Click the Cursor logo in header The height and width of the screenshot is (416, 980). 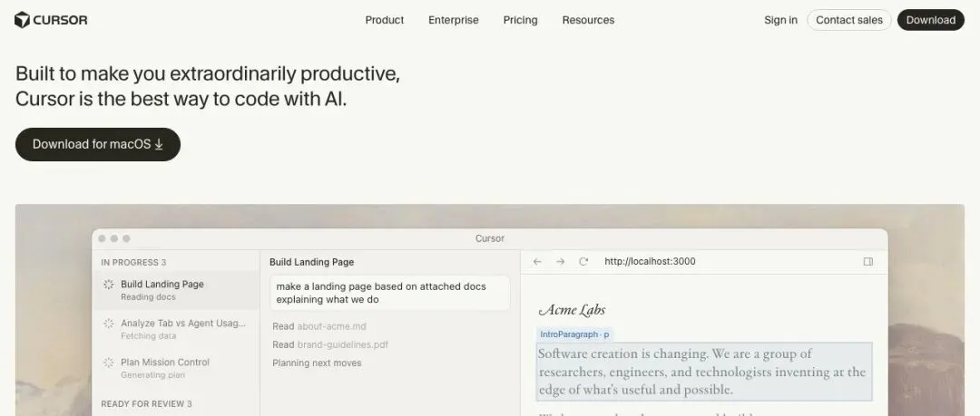[51, 20]
